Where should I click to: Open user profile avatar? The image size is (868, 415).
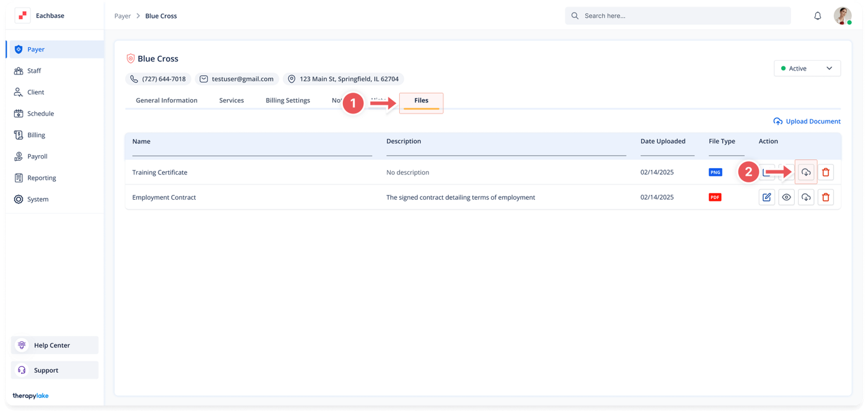click(843, 16)
